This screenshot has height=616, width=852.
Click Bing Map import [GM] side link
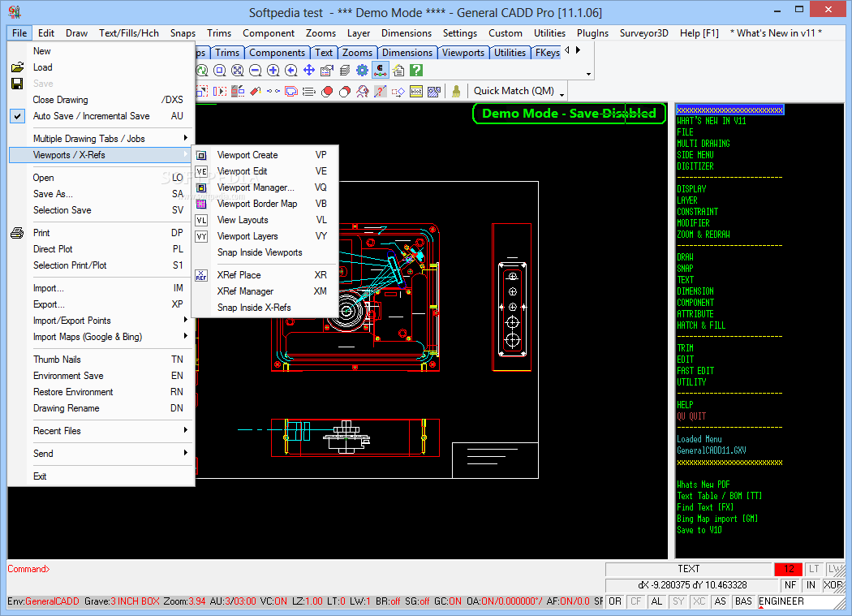[x=717, y=519]
